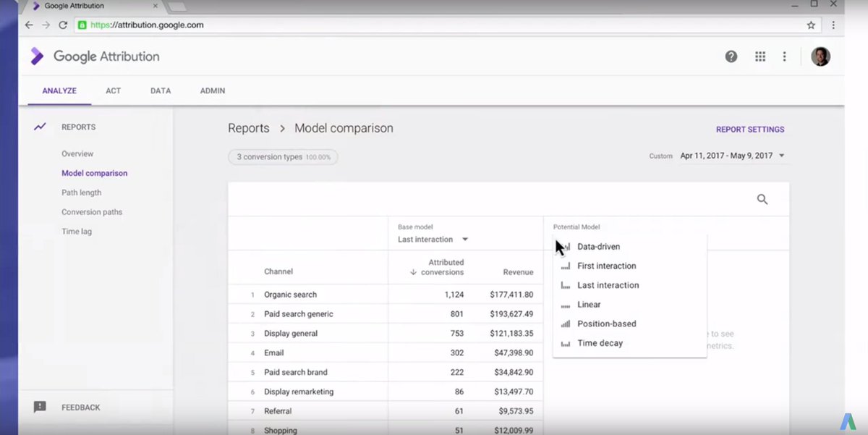Open the help question mark icon
Viewport: 868px width, 435px height.
point(731,56)
